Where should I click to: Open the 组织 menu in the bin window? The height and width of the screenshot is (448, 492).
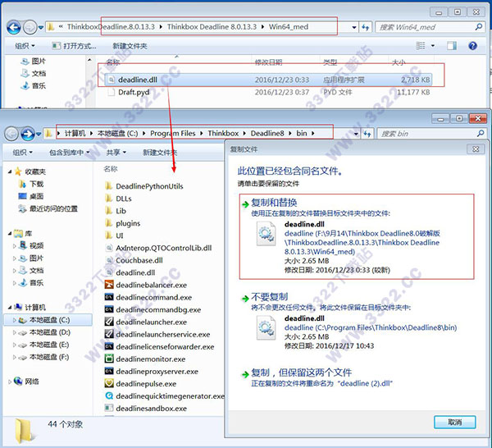(23, 153)
